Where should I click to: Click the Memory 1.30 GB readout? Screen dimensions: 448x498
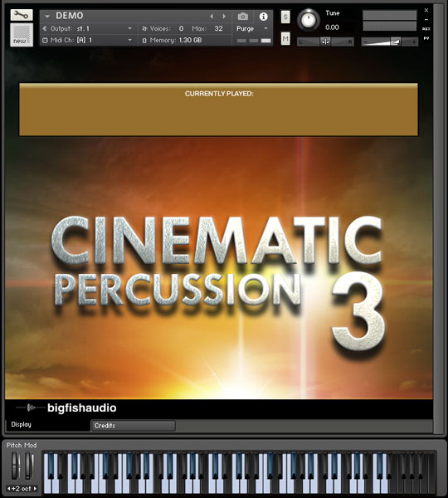tap(190, 41)
